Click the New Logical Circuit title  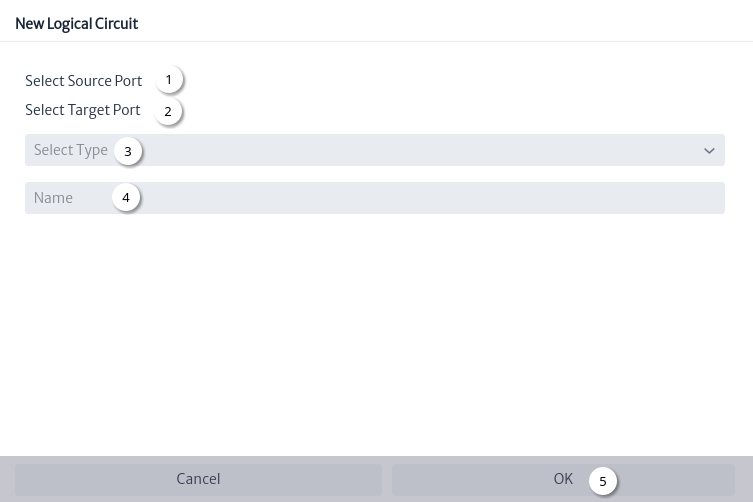point(77,24)
